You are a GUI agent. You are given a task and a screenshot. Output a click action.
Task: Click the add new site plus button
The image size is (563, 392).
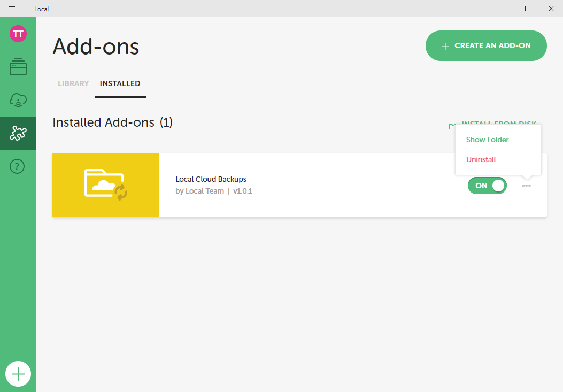18,374
